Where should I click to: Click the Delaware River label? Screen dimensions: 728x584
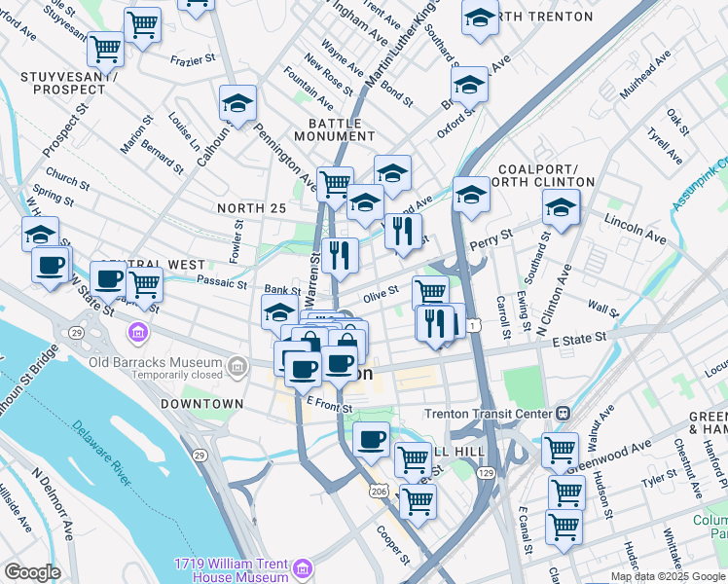(101, 453)
